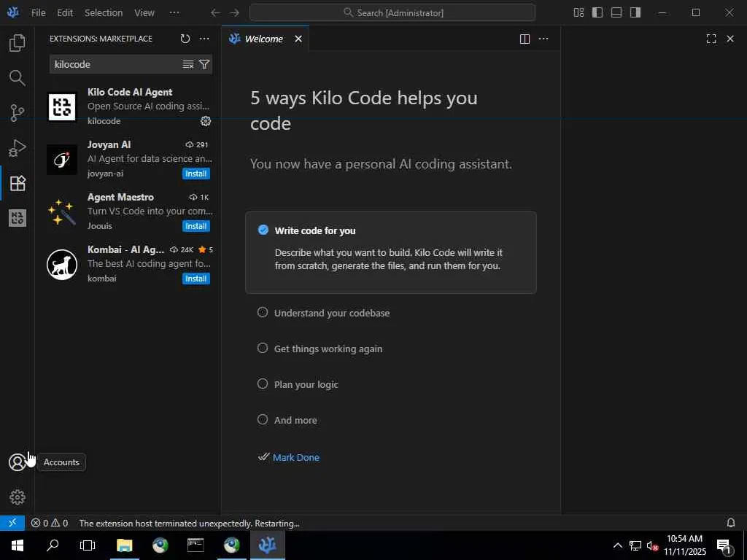The image size is (747, 560).
Task: Toggle the bottom panel visibility
Action: 616,13
